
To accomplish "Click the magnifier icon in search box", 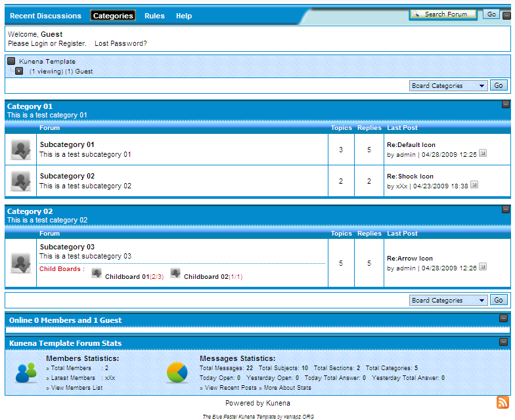I will point(415,14).
